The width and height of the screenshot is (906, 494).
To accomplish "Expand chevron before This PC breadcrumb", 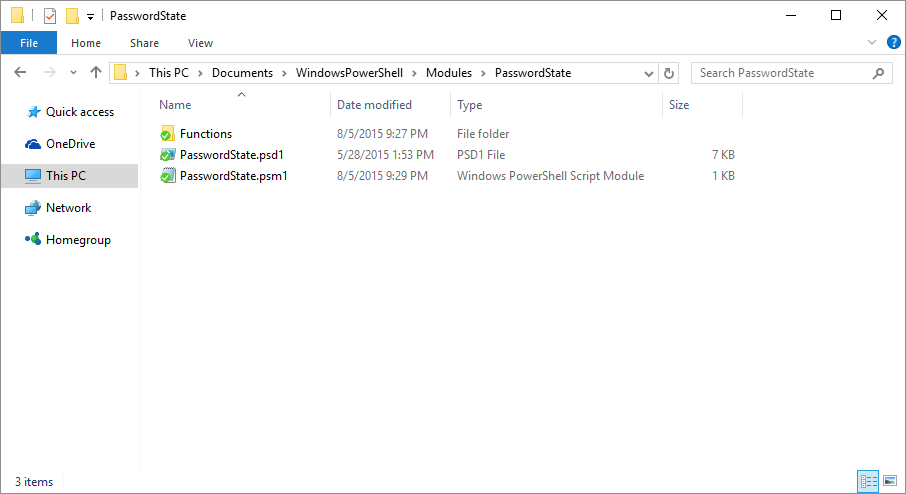I will click(137, 73).
